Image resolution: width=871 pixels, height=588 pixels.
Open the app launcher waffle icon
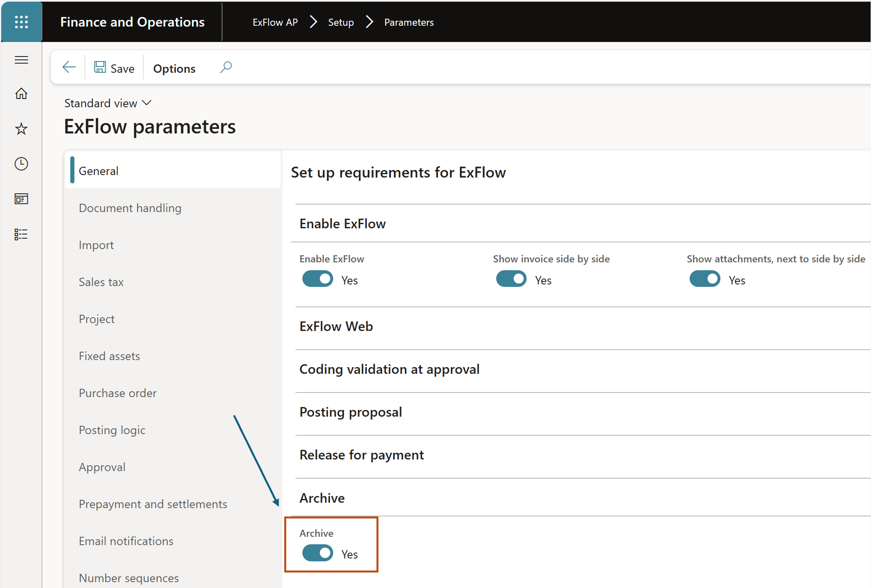point(21,22)
